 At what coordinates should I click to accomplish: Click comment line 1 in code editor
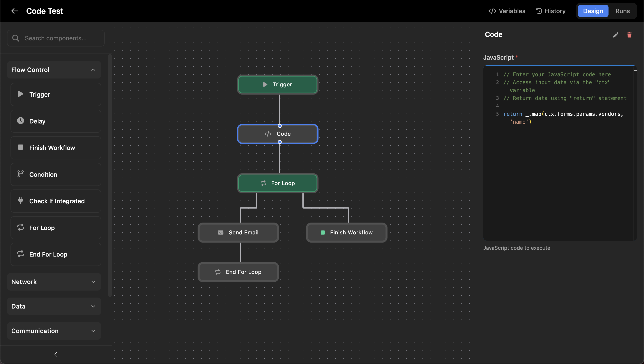(557, 74)
